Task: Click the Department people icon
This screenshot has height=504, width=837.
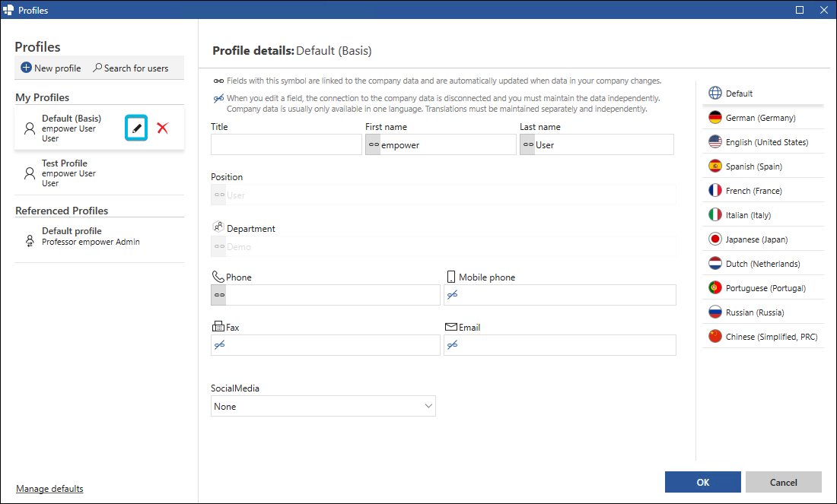Action: (x=218, y=227)
